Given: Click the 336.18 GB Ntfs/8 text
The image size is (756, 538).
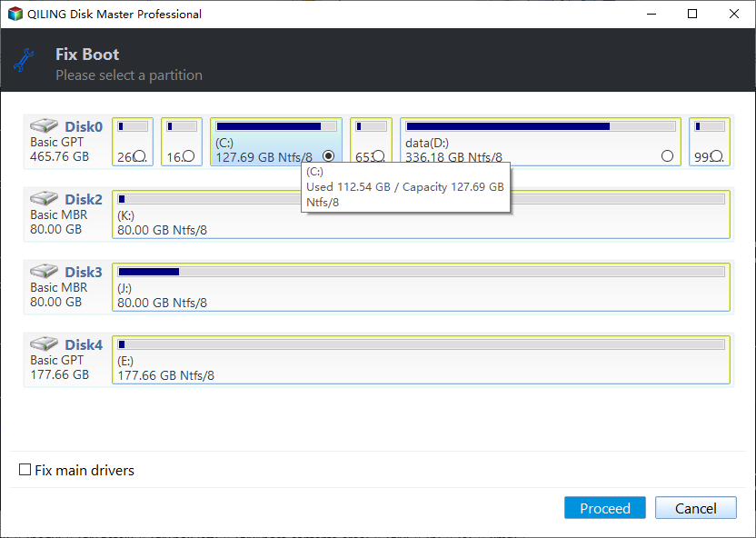Looking at the screenshot, I should click(453, 157).
